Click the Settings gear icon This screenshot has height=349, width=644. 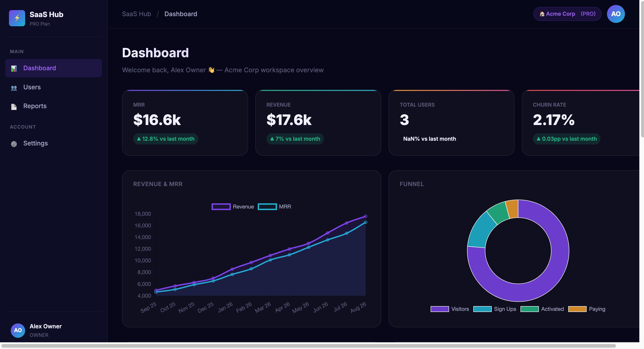(14, 144)
